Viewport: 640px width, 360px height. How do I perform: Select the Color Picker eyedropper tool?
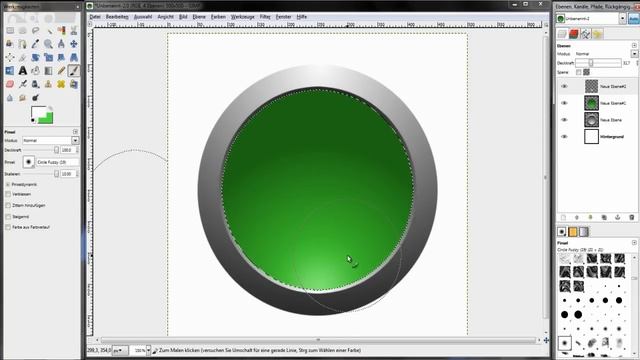point(36,44)
